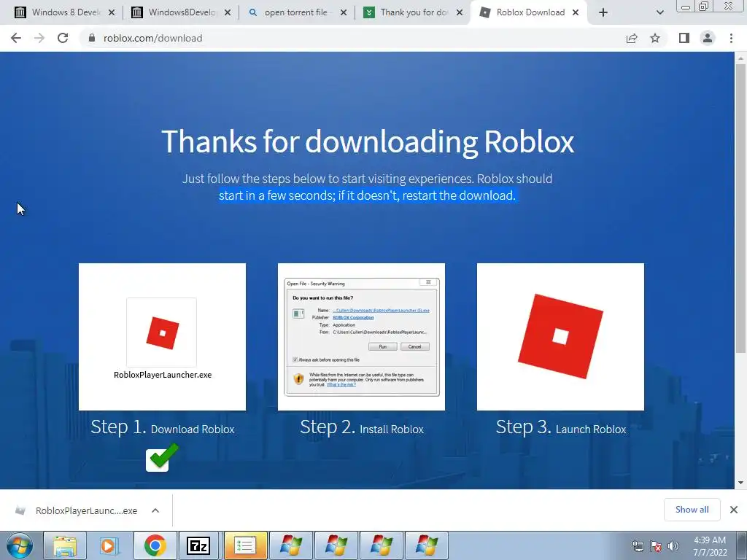Screen dimensions: 747x560
Task: Click the network tray icon
Action: [638, 547]
